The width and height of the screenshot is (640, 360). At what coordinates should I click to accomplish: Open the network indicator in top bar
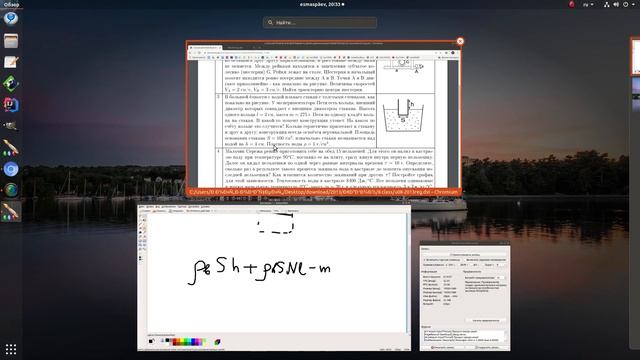(x=607, y=4)
